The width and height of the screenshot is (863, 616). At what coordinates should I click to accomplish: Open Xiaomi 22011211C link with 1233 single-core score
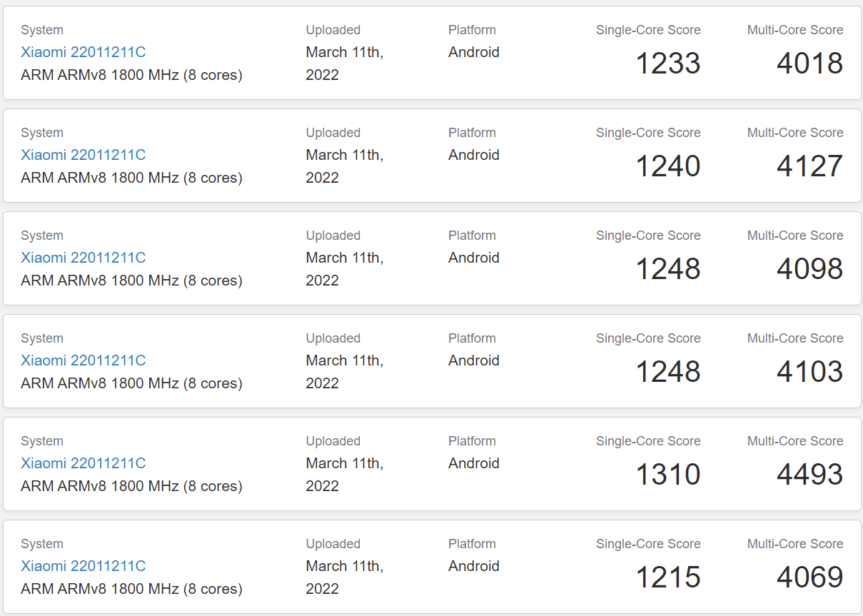click(x=83, y=52)
